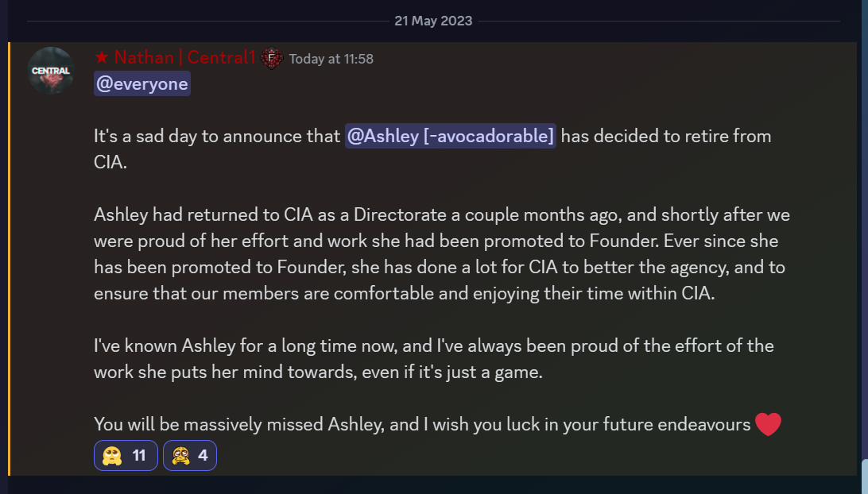Click the hugging face emoji in the first reaction
868x494 pixels.
point(112,455)
